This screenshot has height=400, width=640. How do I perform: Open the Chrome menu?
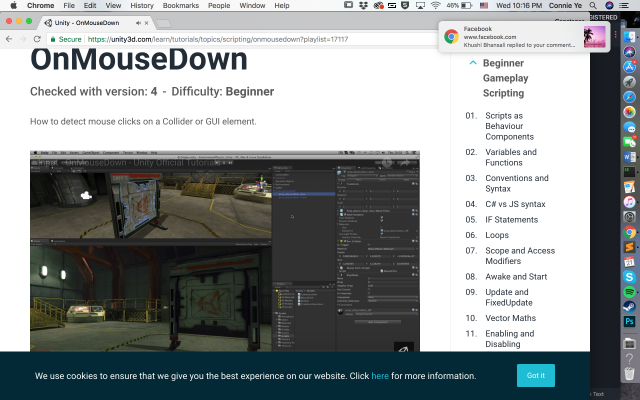point(40,5)
